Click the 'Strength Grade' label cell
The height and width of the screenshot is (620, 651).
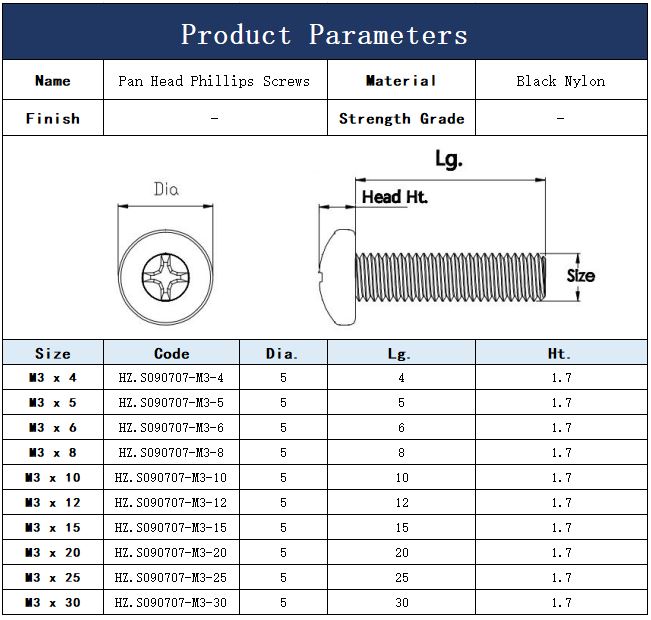(401, 118)
